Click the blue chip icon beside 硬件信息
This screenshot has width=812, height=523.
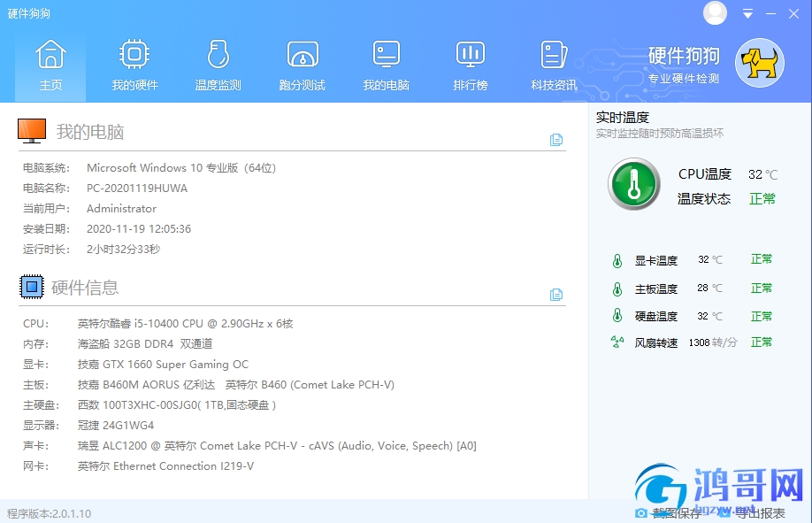point(32,287)
